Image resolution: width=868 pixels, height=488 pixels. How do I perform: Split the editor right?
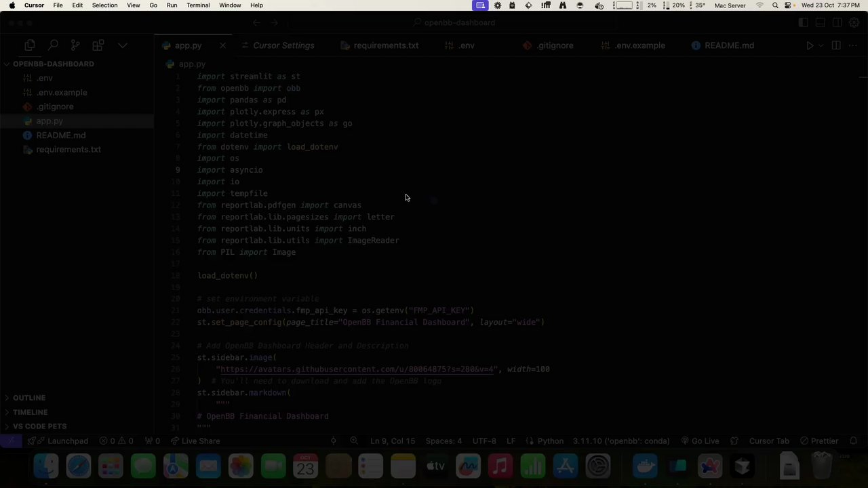click(x=836, y=45)
